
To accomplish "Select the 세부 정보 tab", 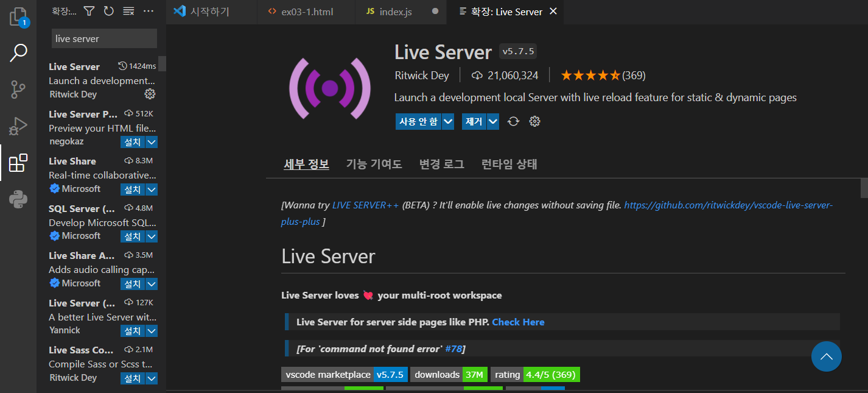I will (307, 164).
